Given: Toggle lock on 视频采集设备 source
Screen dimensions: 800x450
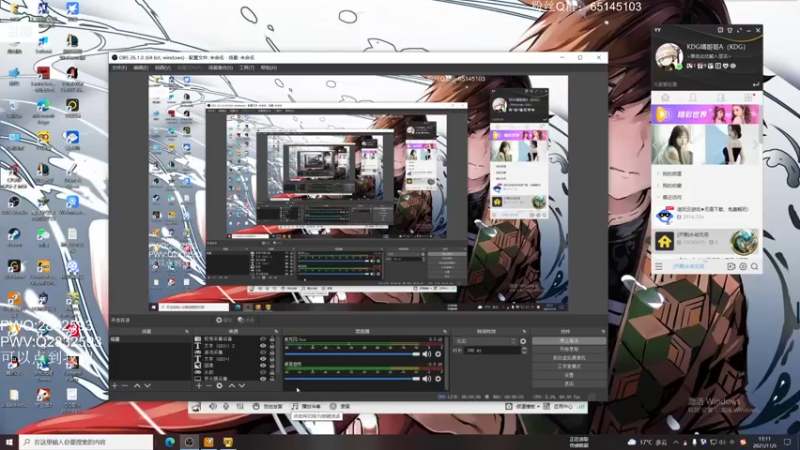Looking at the screenshot, I should click(272, 339).
